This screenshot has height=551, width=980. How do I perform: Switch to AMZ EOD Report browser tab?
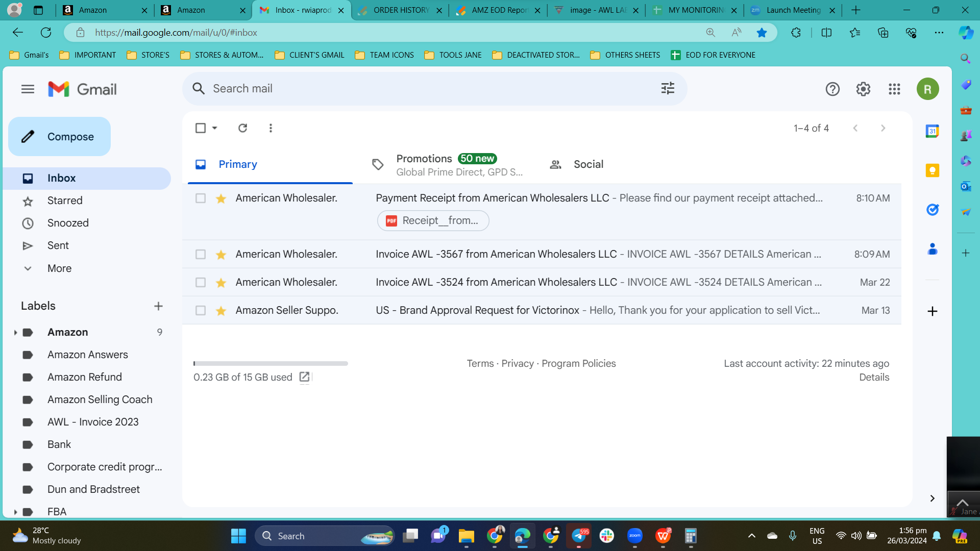click(498, 10)
